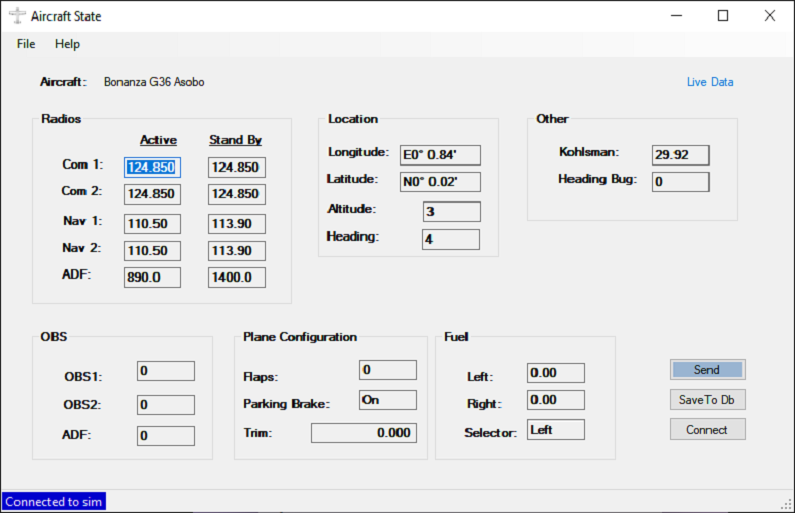
Task: Click the Nav 2 Active frequency field
Action: (152, 250)
